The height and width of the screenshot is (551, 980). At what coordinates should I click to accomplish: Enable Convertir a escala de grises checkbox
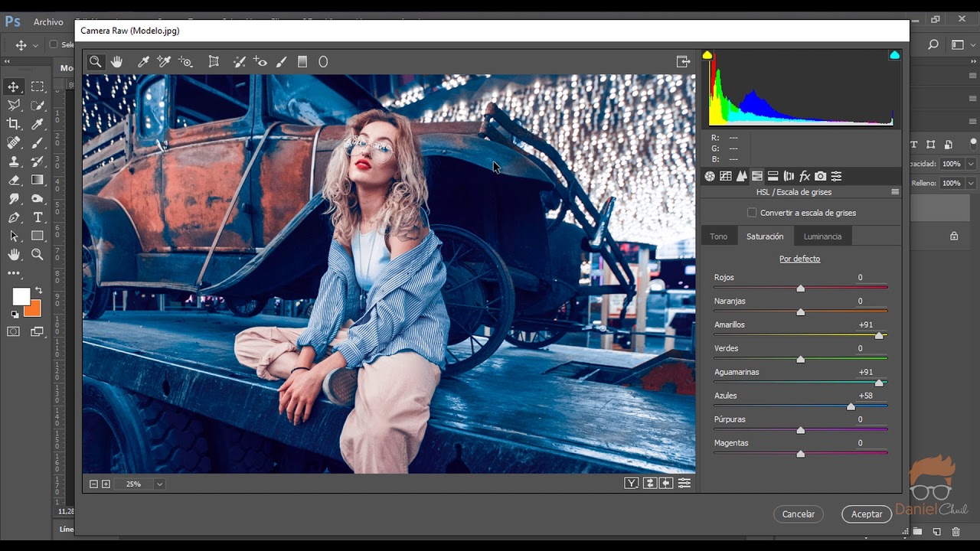tap(752, 213)
